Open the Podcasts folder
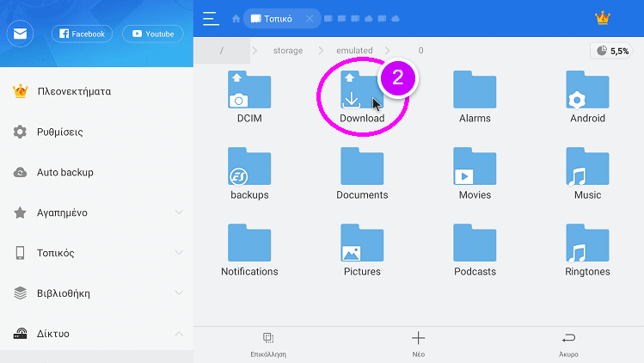This screenshot has width=644, height=363. click(475, 250)
